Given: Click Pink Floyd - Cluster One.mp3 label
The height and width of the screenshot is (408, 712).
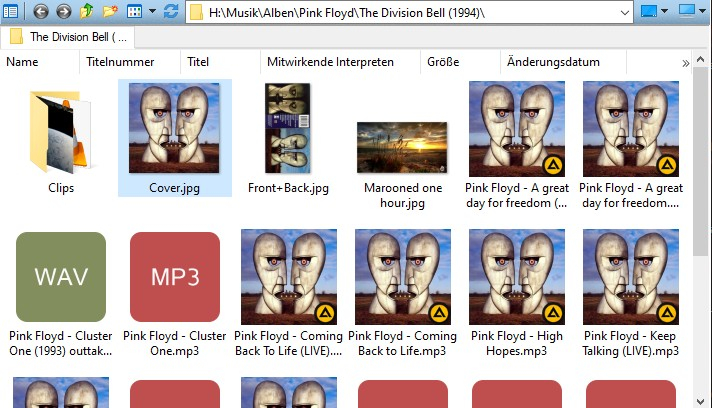Looking at the screenshot, I should pos(174,343).
